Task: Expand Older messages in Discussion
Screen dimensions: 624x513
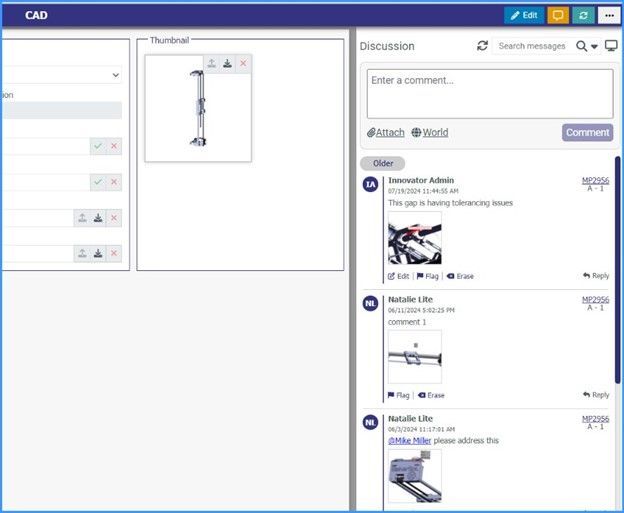Action: tap(382, 163)
